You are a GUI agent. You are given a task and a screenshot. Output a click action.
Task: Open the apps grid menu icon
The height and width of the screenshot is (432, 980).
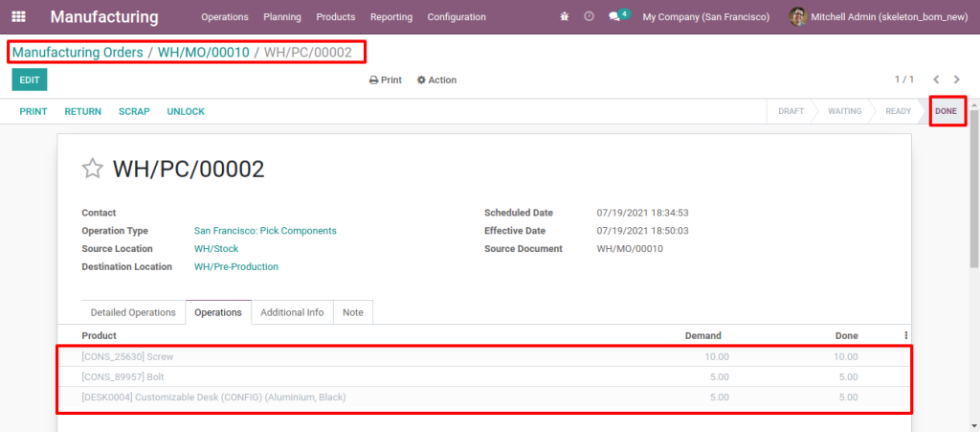(19, 16)
